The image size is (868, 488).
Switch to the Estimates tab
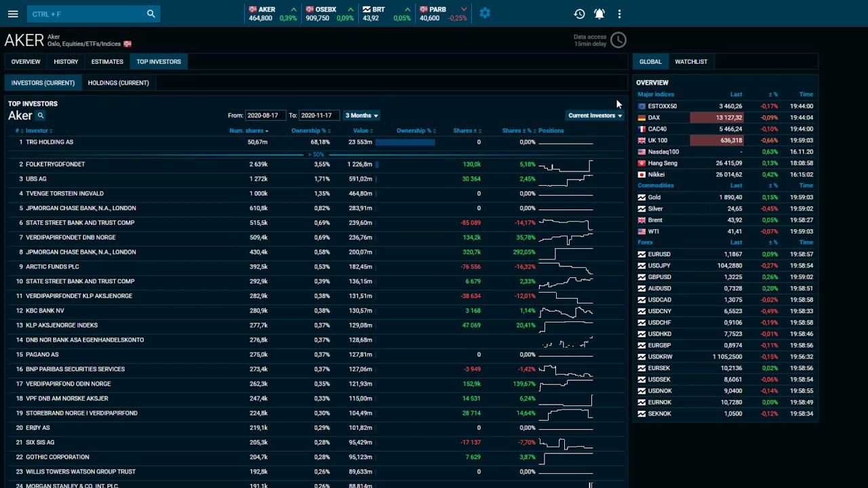coord(107,62)
